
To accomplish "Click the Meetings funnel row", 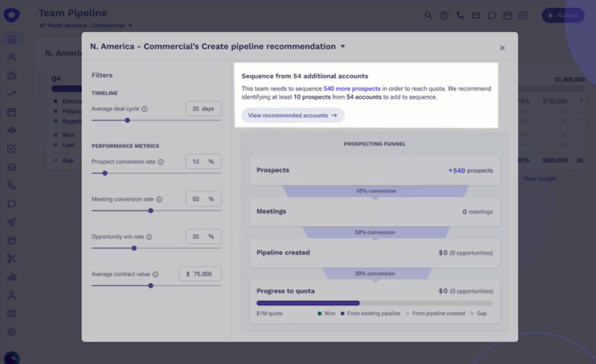I will (x=375, y=212).
